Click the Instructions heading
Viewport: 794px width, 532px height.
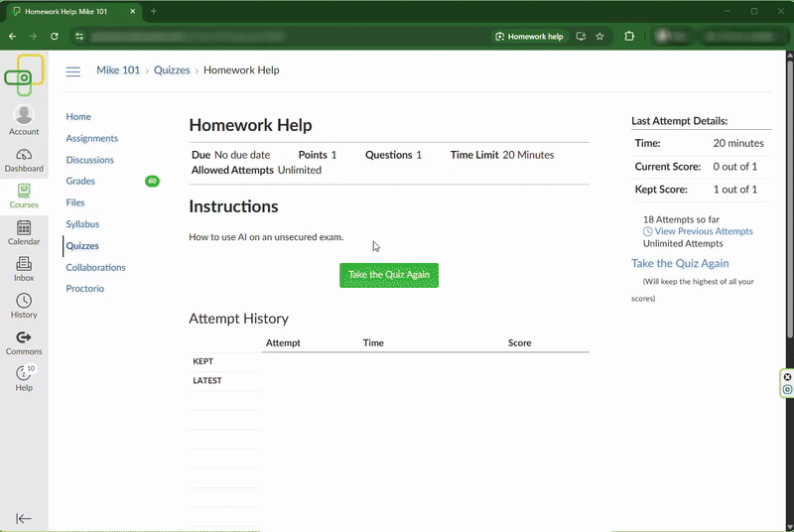click(x=233, y=206)
